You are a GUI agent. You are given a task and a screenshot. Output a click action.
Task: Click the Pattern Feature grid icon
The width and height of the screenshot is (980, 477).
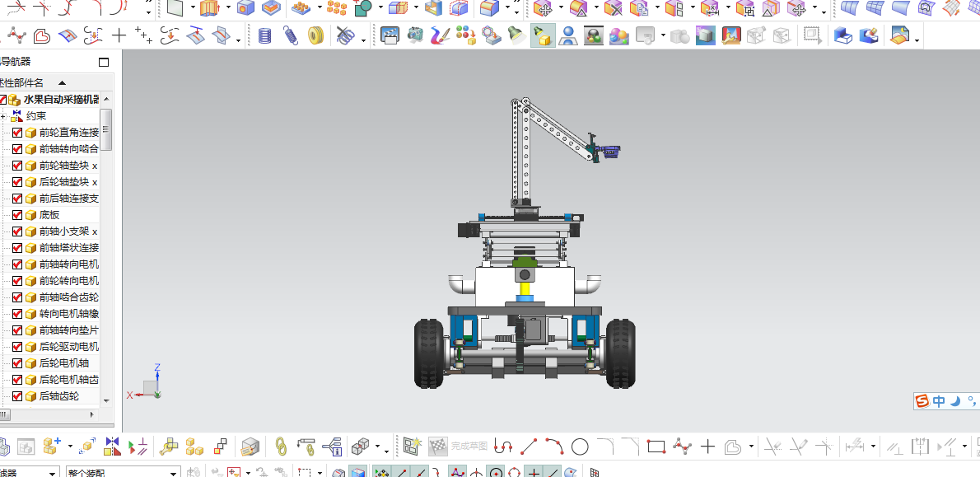pos(301,7)
